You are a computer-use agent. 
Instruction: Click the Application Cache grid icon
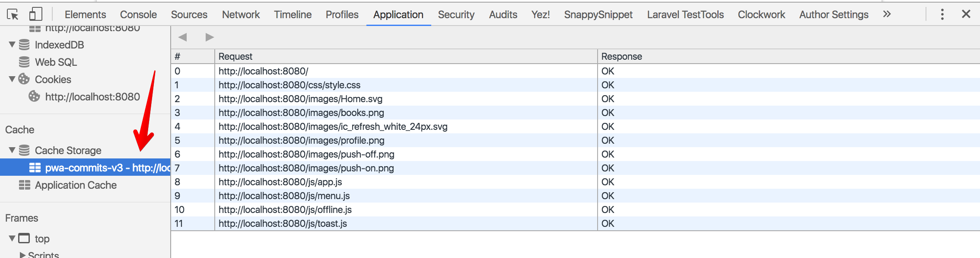pyautogui.click(x=25, y=185)
